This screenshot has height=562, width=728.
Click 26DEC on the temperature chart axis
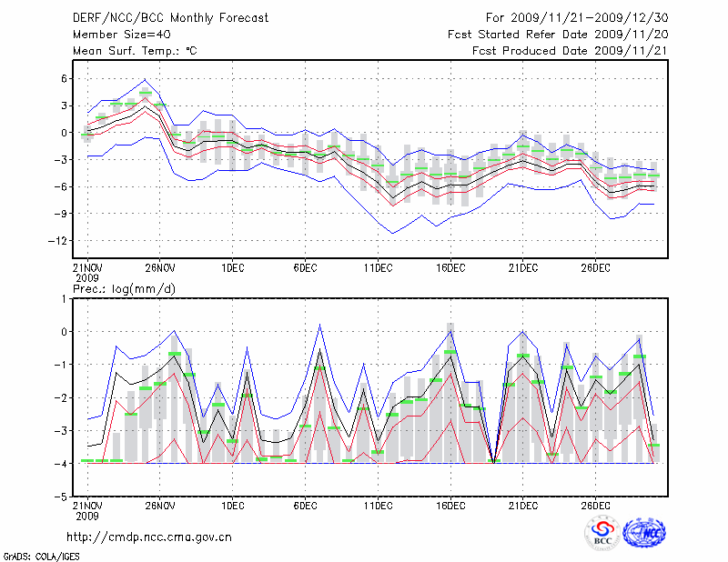pyautogui.click(x=595, y=267)
